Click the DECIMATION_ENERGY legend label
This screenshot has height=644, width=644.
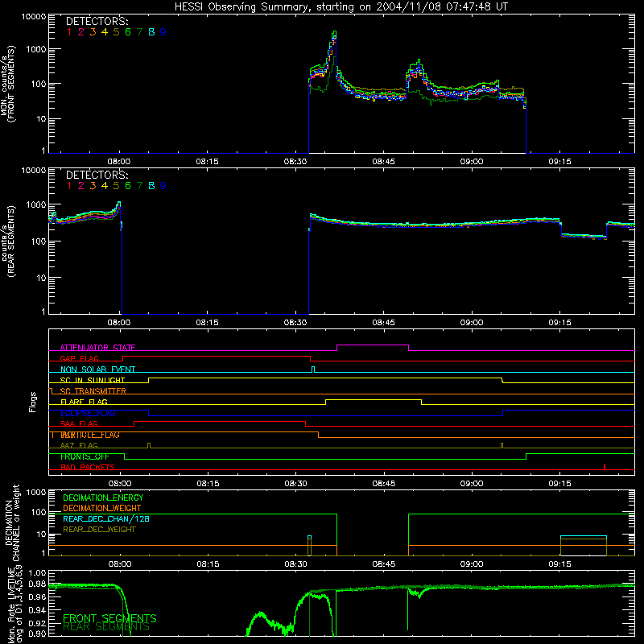coord(103,497)
